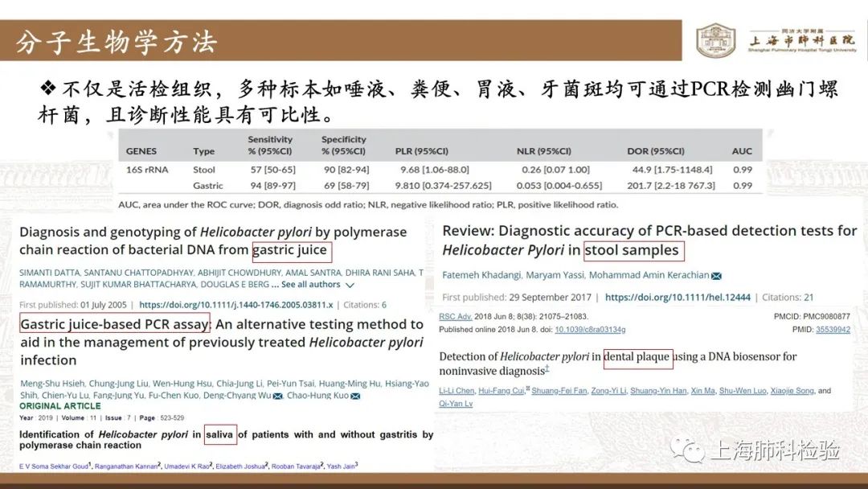
Task: Click the boxed 'dental plaque' text
Action: [637, 357]
